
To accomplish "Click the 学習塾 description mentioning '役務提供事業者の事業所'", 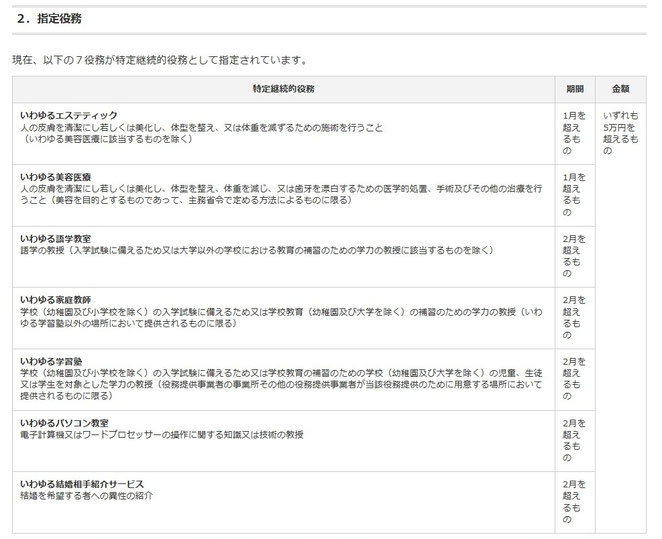I will click(x=281, y=385).
